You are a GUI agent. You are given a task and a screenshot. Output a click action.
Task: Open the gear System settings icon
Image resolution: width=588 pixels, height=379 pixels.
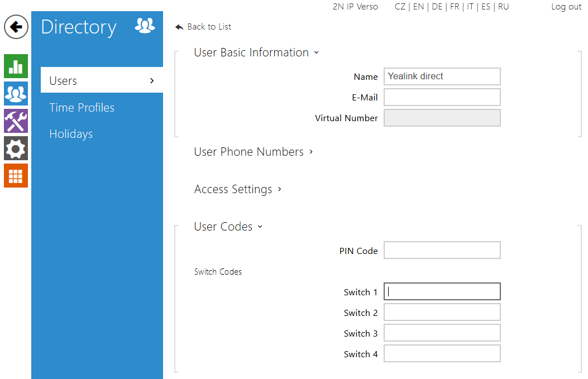click(16, 148)
